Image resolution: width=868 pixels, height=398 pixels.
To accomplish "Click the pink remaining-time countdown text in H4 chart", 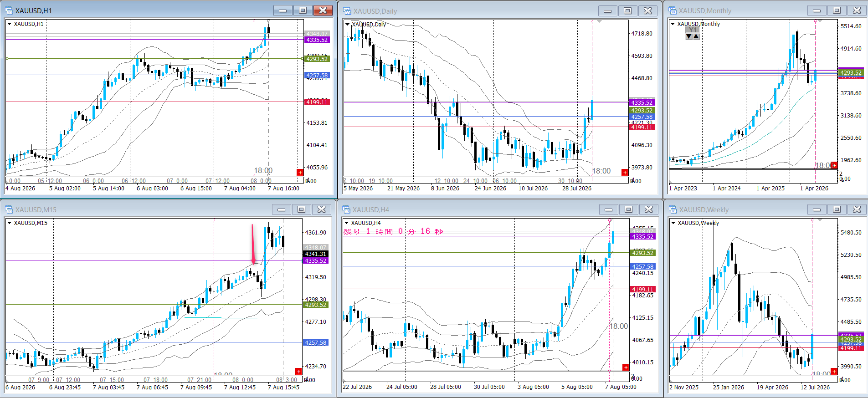I will click(393, 231).
